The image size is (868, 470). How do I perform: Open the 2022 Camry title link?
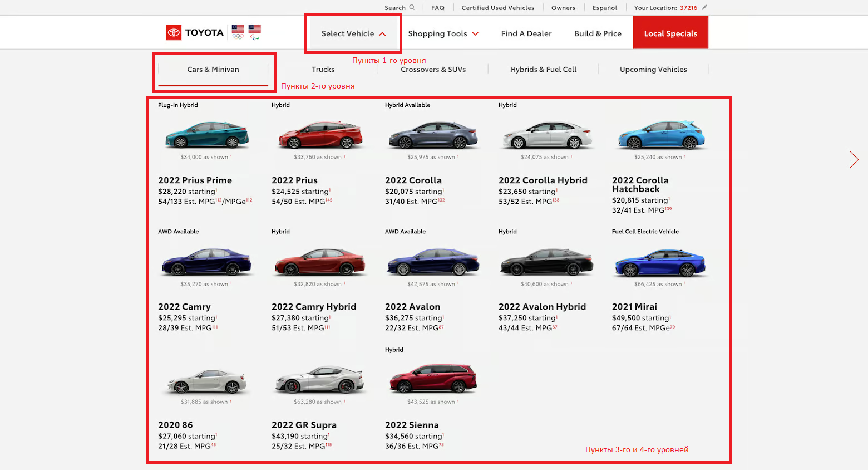point(184,307)
